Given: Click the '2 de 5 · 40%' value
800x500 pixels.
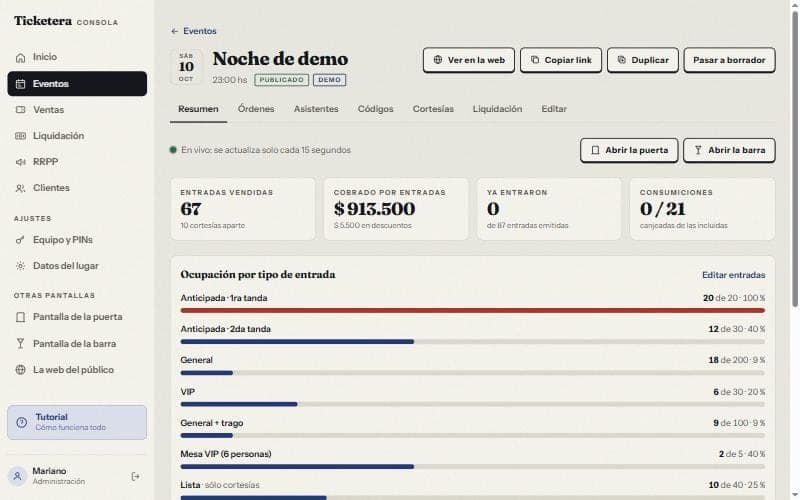Looking at the screenshot, I should [x=742, y=454].
